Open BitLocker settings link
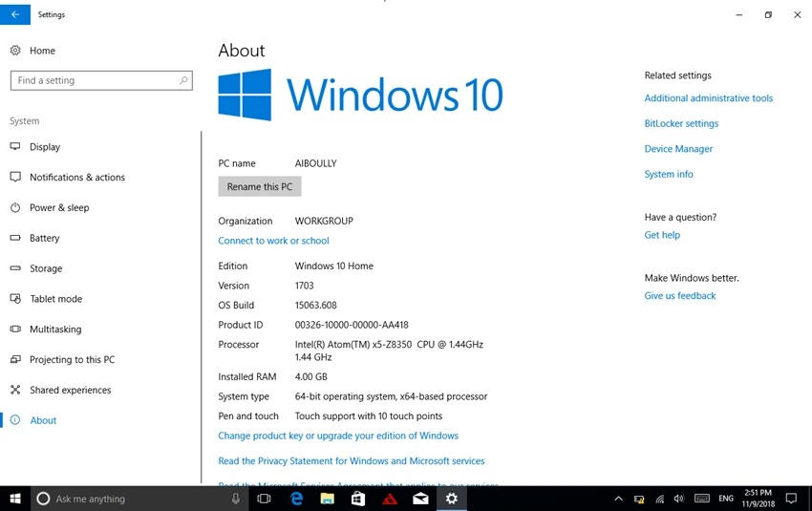This screenshot has height=511, width=812. point(681,123)
